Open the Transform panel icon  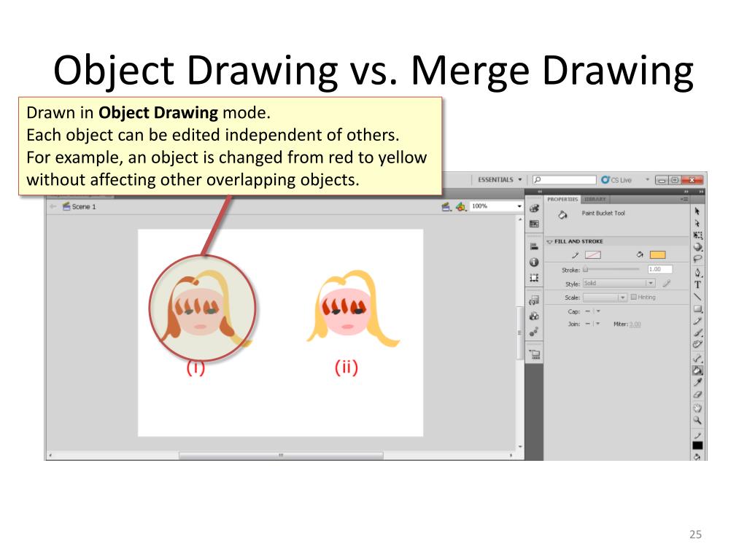534,278
